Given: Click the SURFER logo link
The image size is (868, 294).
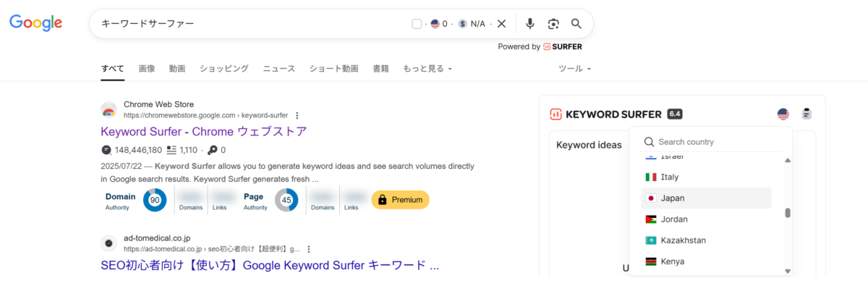Looking at the screenshot, I should 563,46.
